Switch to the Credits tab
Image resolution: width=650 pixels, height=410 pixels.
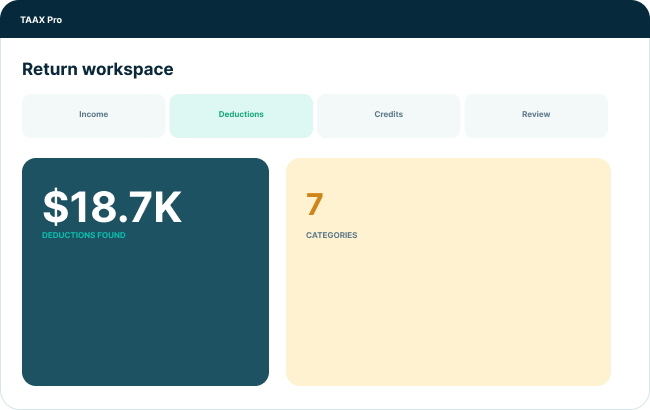tap(389, 116)
